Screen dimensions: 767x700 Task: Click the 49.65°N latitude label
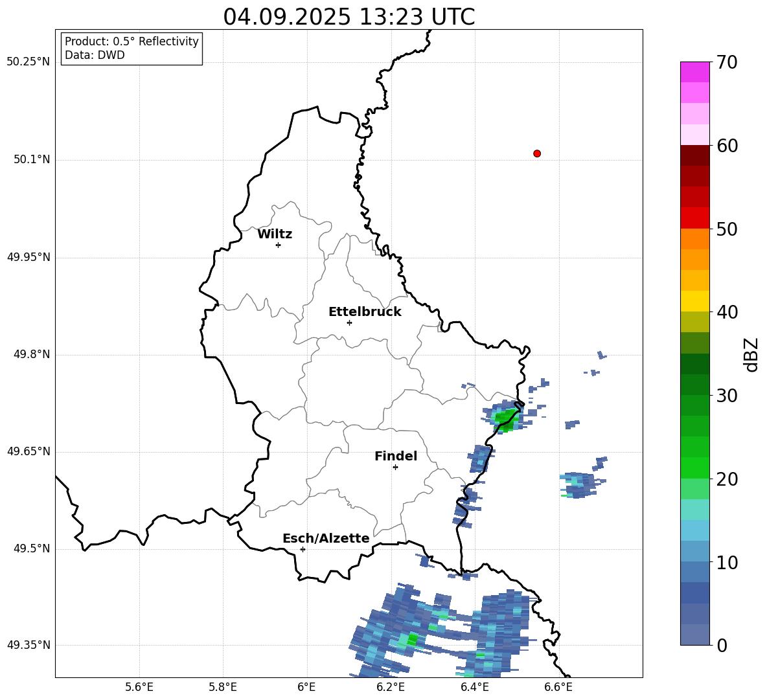point(29,451)
